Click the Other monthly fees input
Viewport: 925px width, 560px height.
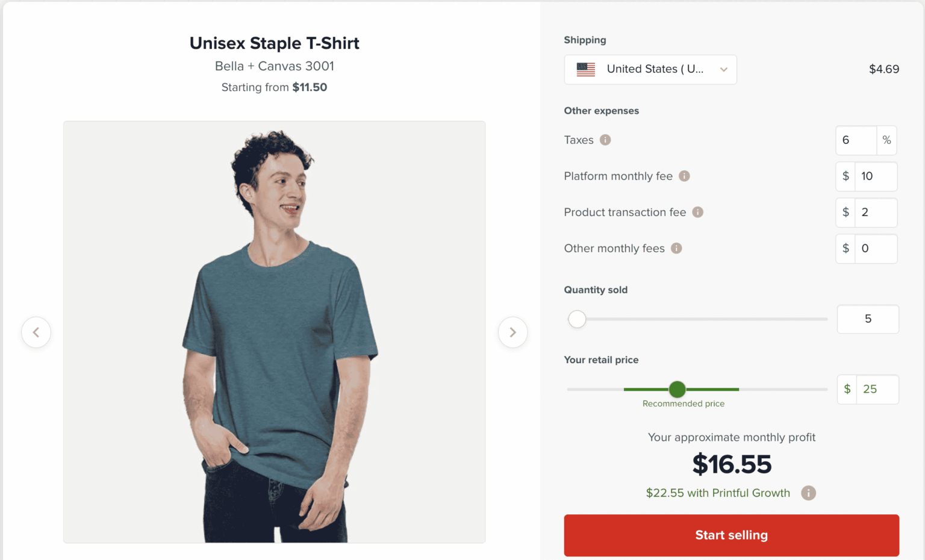pos(875,249)
